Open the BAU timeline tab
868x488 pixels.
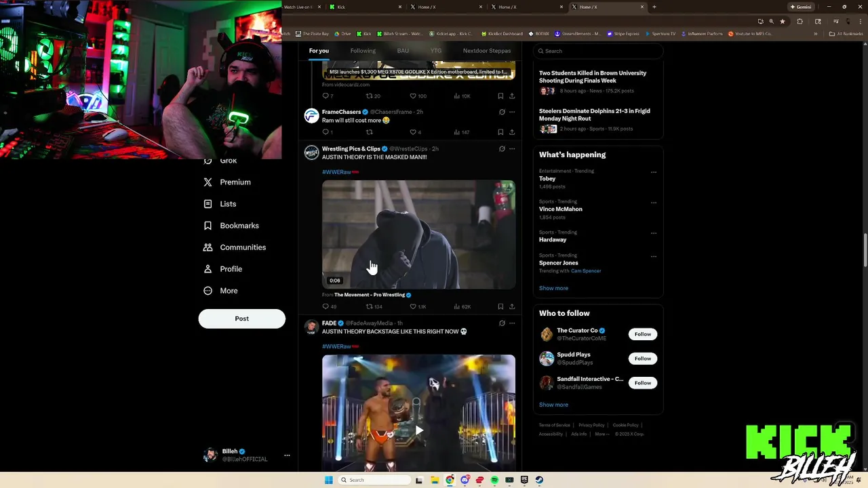403,51
